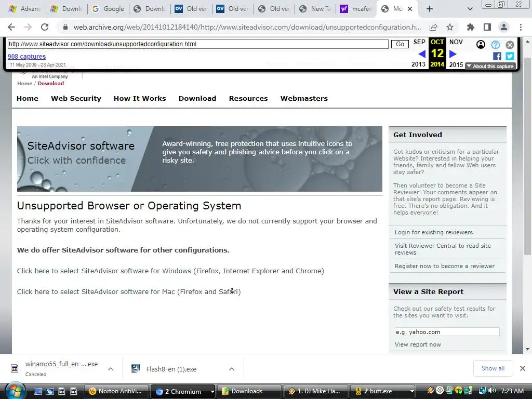
Task: Open the Chrome profile avatar
Action: (x=504, y=27)
